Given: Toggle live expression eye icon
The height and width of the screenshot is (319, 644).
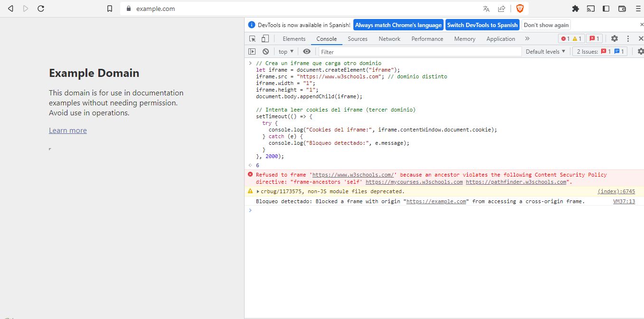Looking at the screenshot, I should pos(307,51).
